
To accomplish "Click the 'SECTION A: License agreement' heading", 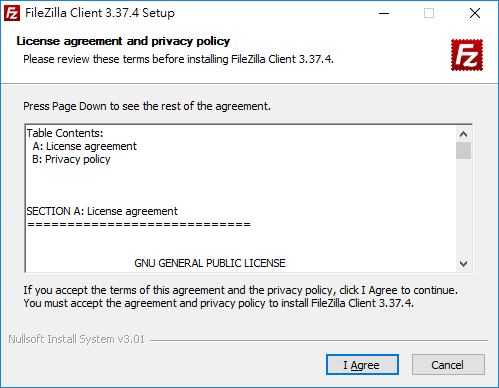I will (x=102, y=211).
